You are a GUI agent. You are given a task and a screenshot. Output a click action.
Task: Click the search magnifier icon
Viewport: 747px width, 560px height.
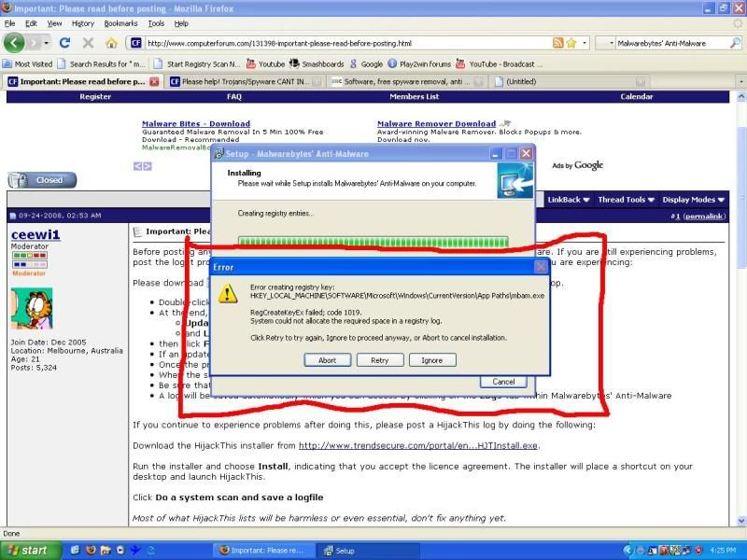[735, 43]
